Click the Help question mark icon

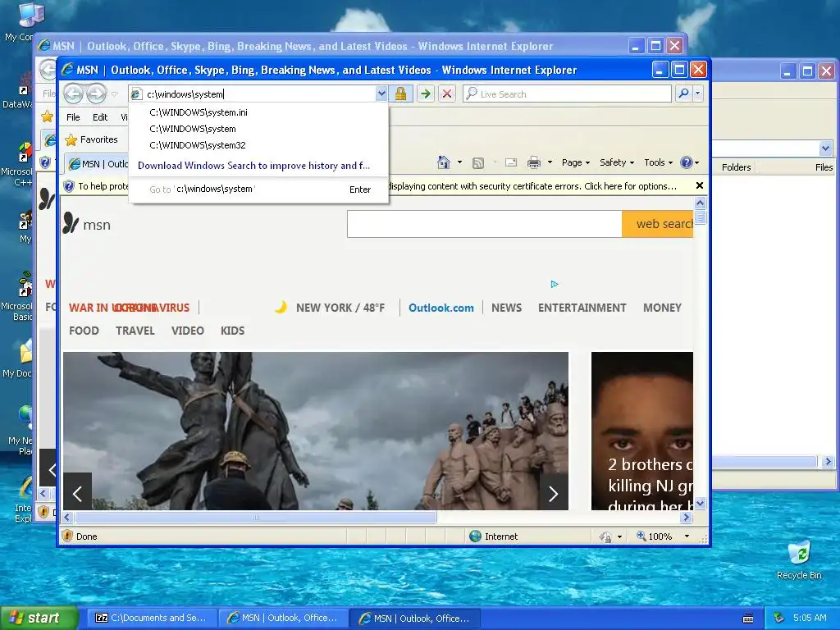click(x=687, y=162)
